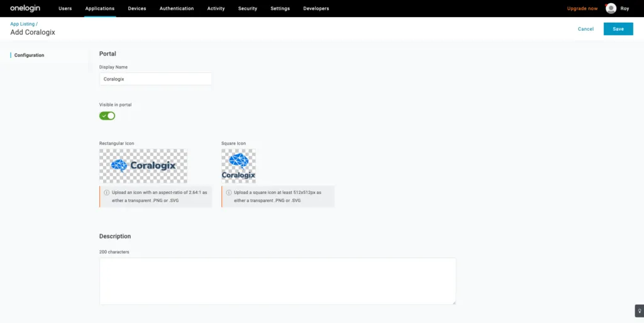Click the OneLogin logo
Screen dimensions: 644x323
pyautogui.click(x=25, y=8)
